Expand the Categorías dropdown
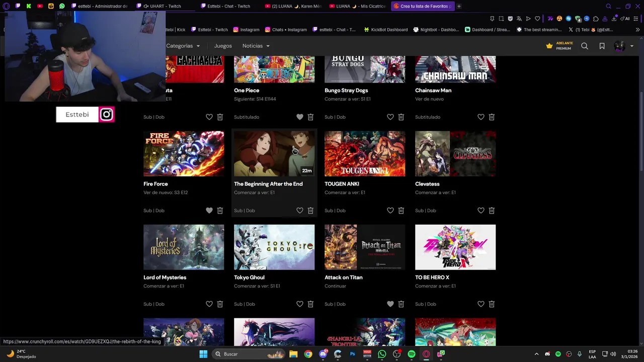Screen dimensions: 644x362 pyautogui.click(x=183, y=46)
